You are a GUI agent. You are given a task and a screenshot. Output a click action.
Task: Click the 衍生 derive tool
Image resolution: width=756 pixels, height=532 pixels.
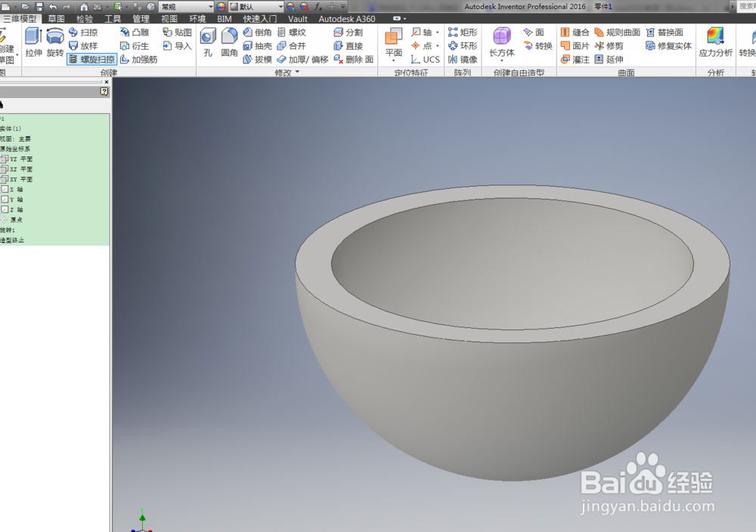pos(135,46)
